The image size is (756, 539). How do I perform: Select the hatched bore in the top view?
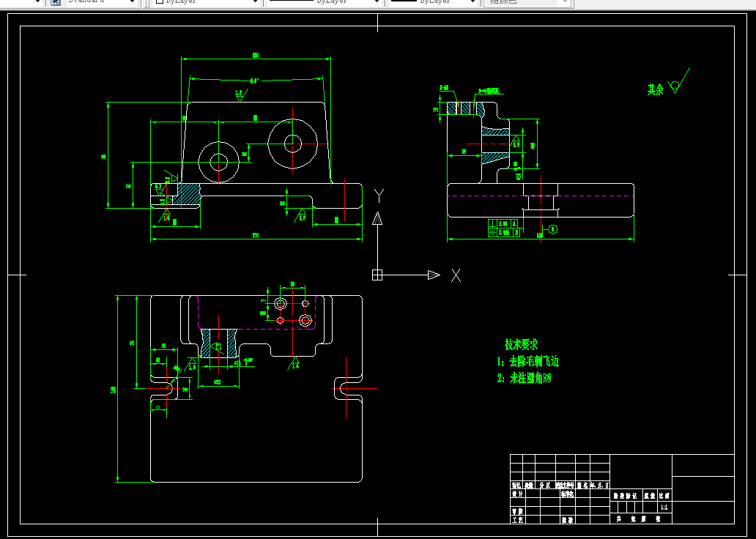[219, 343]
